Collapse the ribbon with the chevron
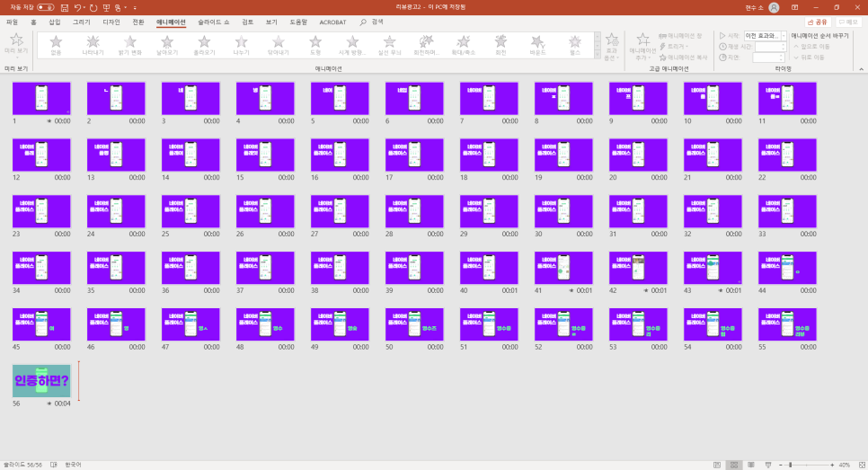This screenshot has height=470, width=868. tap(860, 68)
